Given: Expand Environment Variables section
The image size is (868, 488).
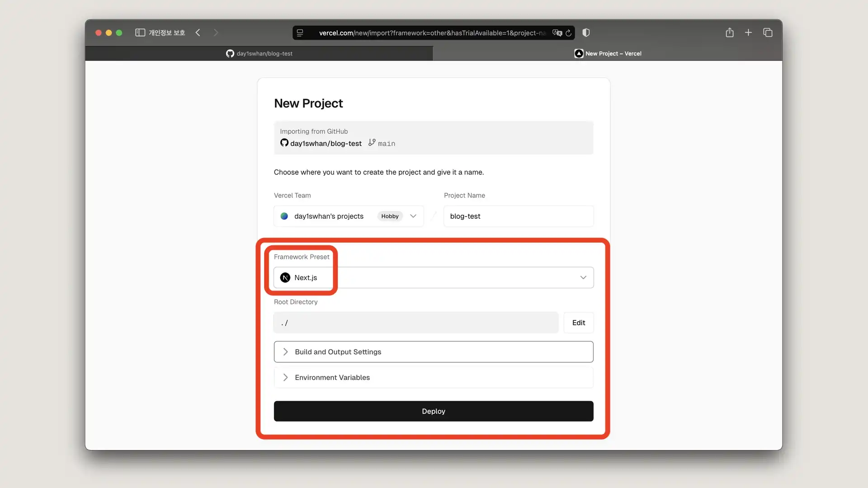Looking at the screenshot, I should coord(434,377).
